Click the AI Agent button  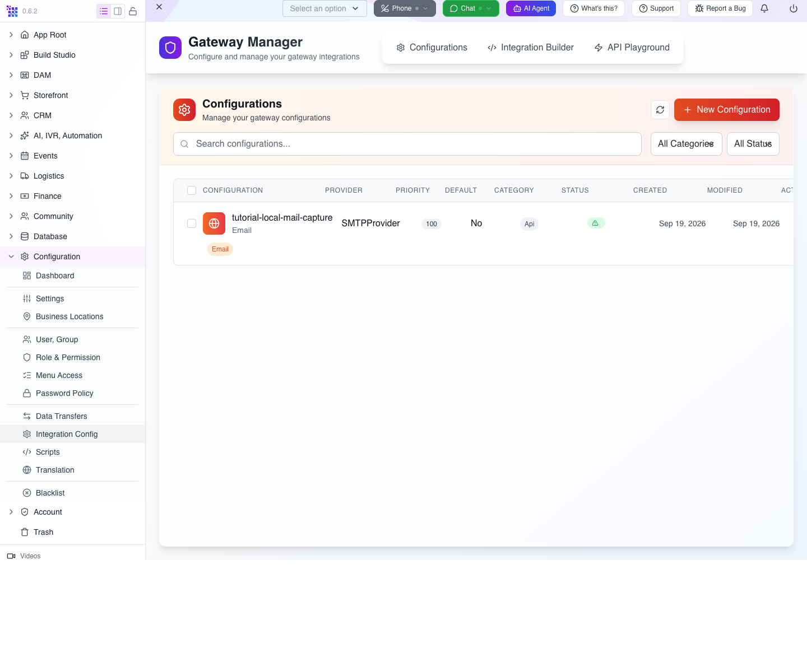531,8
